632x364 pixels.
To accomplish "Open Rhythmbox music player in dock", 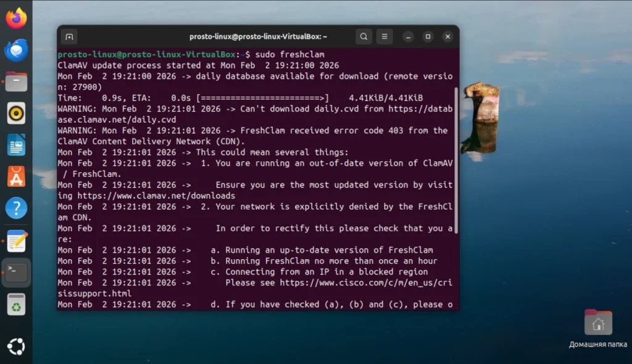I will coord(16,114).
